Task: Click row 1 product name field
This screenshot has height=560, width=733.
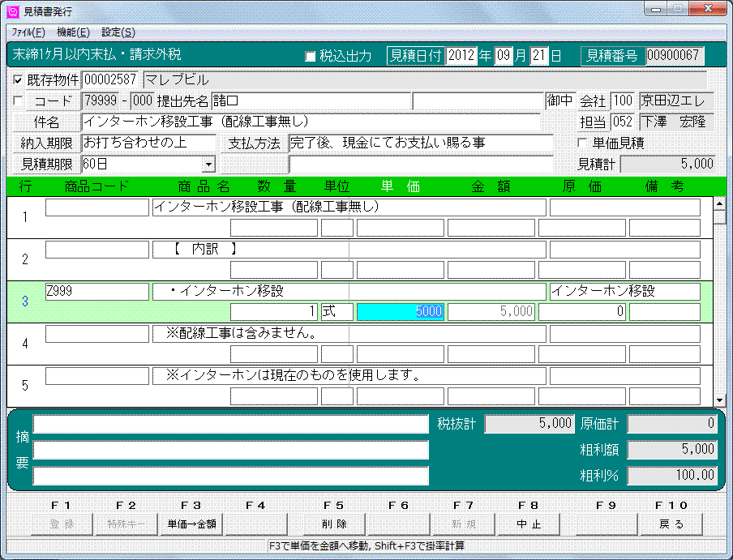Action: coord(349,207)
